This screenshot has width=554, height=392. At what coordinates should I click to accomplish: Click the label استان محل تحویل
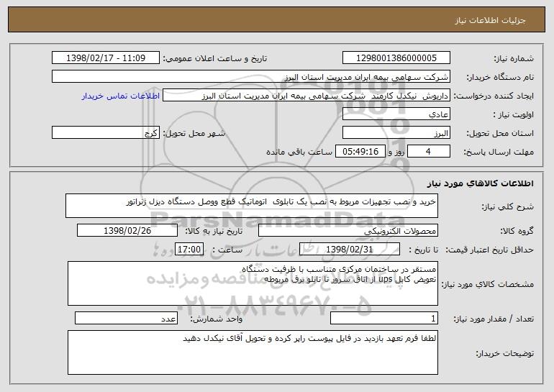(500, 134)
